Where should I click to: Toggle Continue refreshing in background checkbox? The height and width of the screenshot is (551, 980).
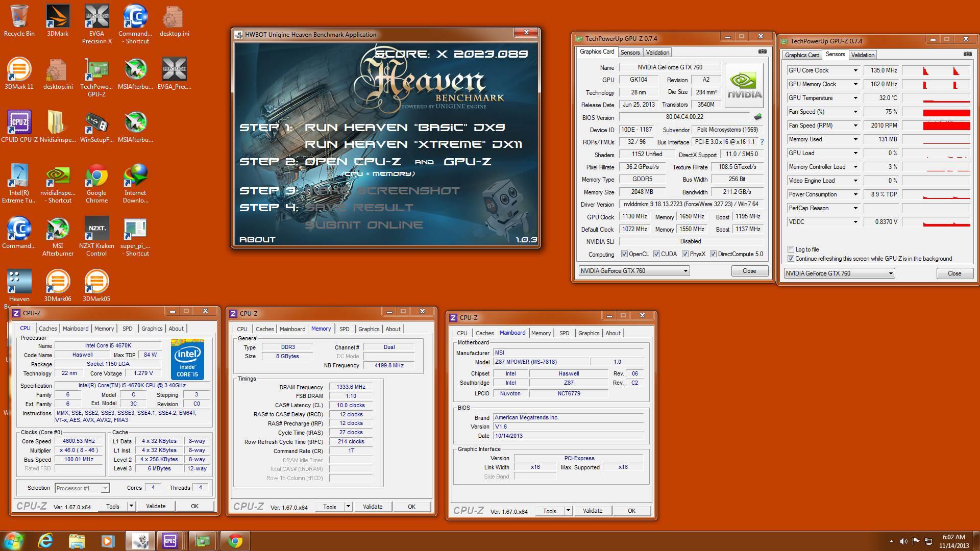[791, 259]
